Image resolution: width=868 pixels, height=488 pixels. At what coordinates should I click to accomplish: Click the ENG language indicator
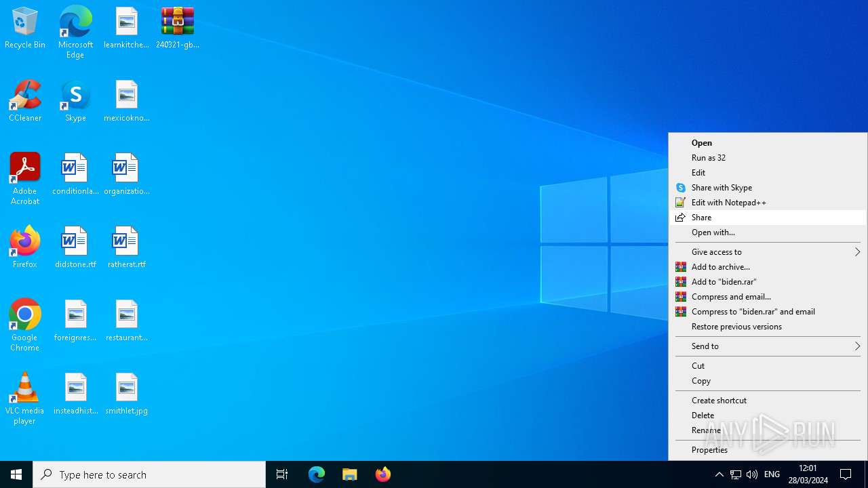coord(772,474)
